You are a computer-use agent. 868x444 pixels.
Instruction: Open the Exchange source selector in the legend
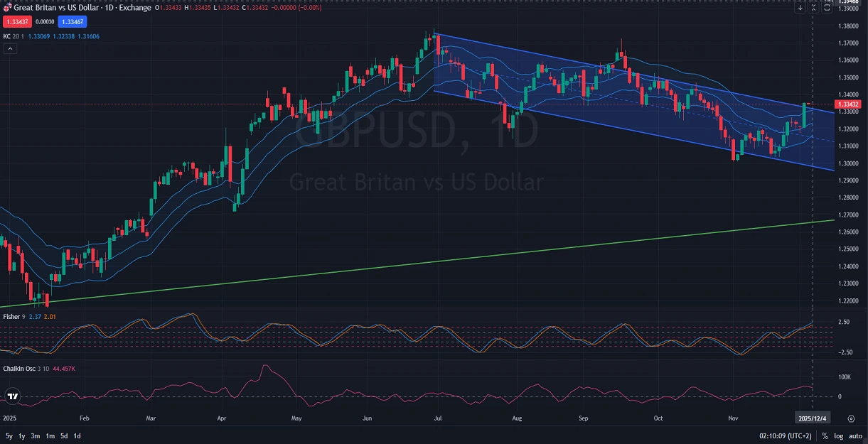(x=134, y=8)
